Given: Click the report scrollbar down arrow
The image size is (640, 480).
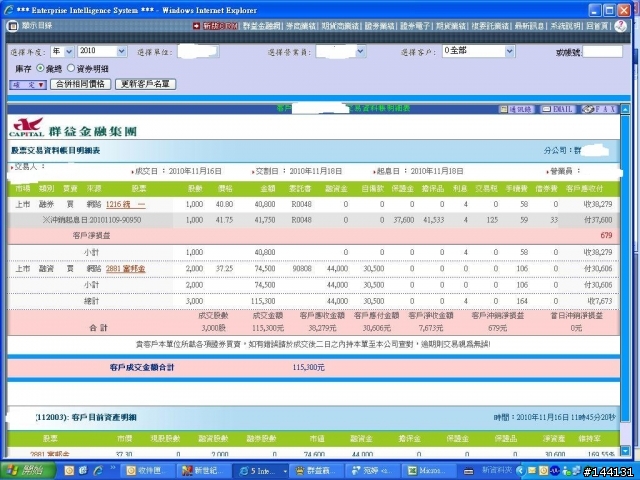Looking at the screenshot, I should point(625,451).
